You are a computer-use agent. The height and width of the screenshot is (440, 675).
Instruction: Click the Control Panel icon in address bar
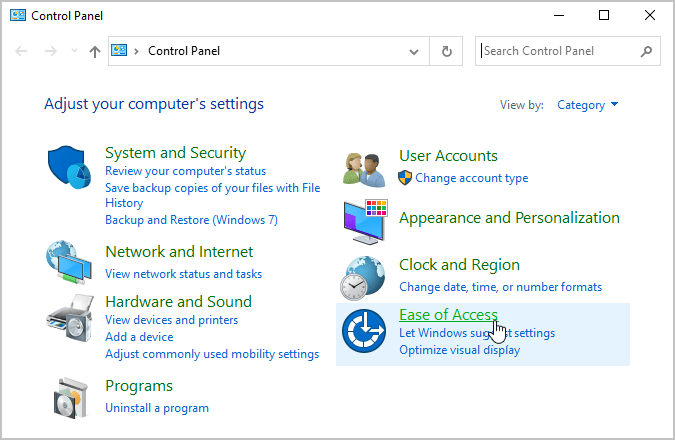(x=119, y=50)
